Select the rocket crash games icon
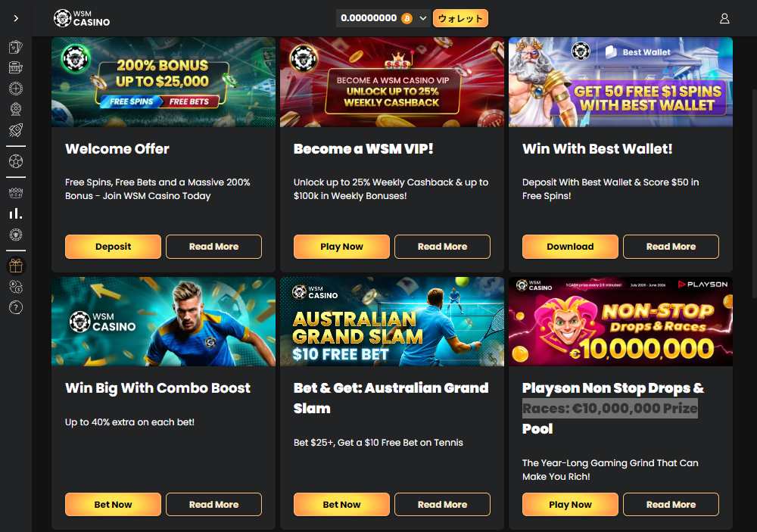 point(16,130)
